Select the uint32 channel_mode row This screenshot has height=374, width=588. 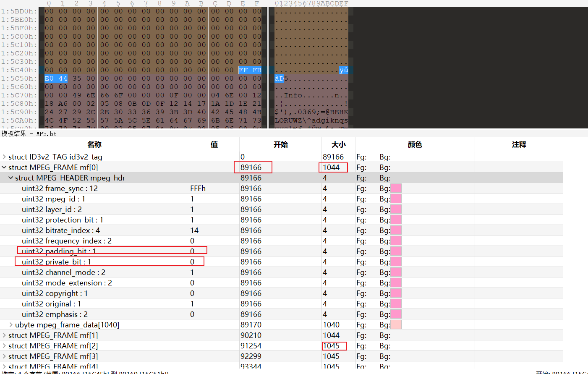pyautogui.click(x=63, y=272)
